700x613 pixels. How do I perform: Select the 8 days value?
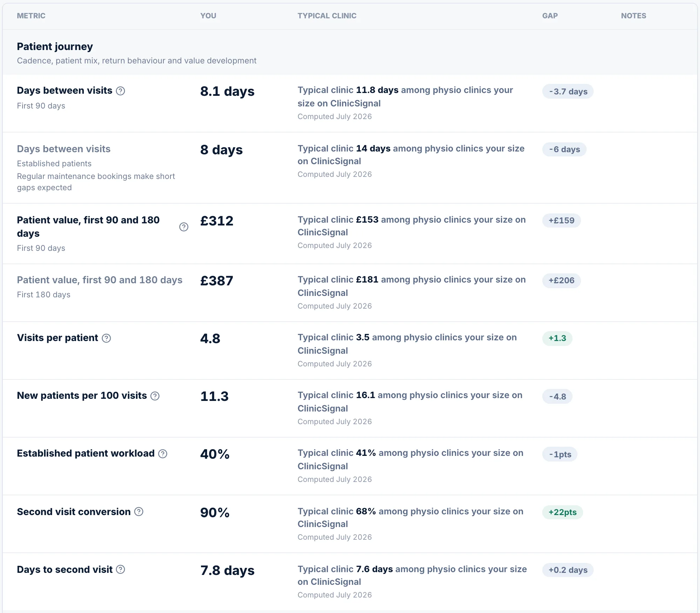click(x=221, y=150)
